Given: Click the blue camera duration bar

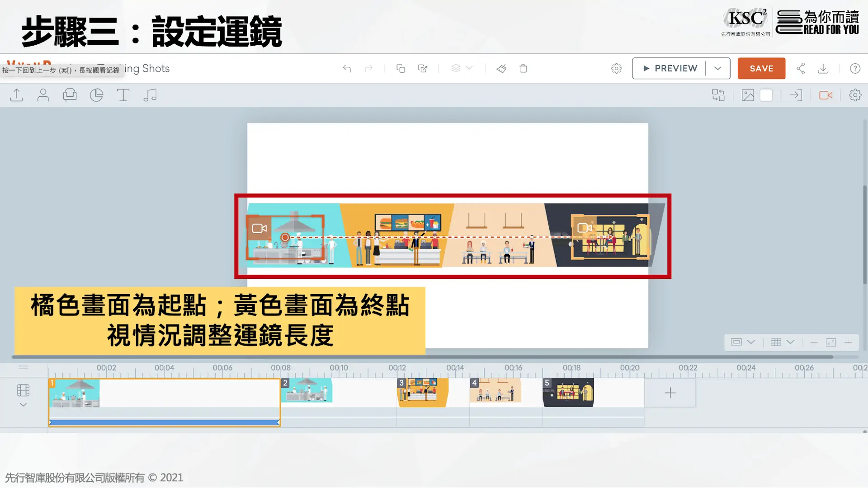Looking at the screenshot, I should coord(164,422).
